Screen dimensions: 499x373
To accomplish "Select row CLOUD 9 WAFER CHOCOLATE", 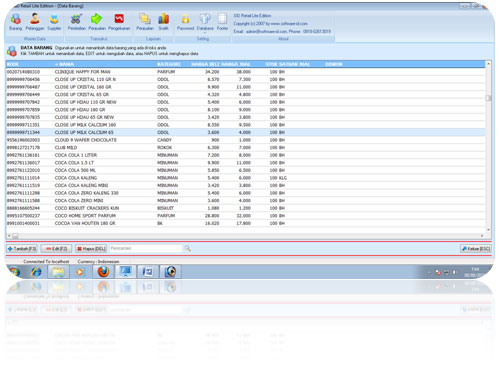I will [246, 140].
